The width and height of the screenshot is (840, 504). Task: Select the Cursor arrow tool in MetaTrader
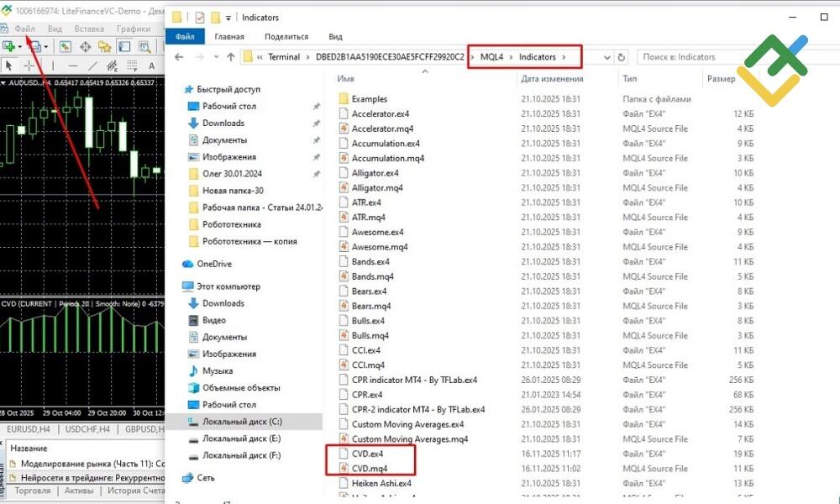pyautogui.click(x=8, y=66)
